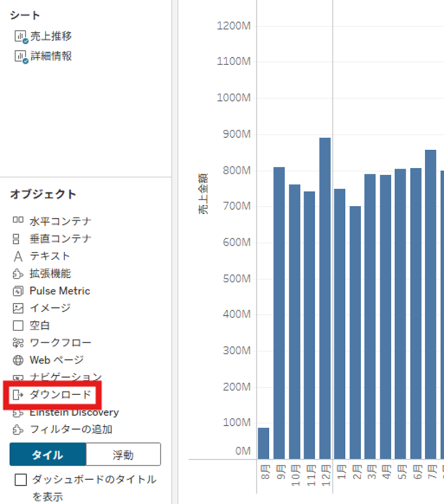The width and height of the screenshot is (444, 504).
Task: Switch layout mode to 浮動
Action: point(124,455)
